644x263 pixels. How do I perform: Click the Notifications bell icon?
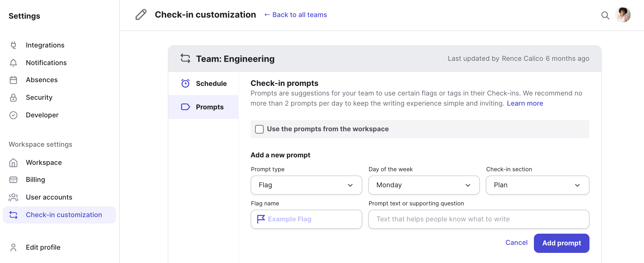click(13, 63)
